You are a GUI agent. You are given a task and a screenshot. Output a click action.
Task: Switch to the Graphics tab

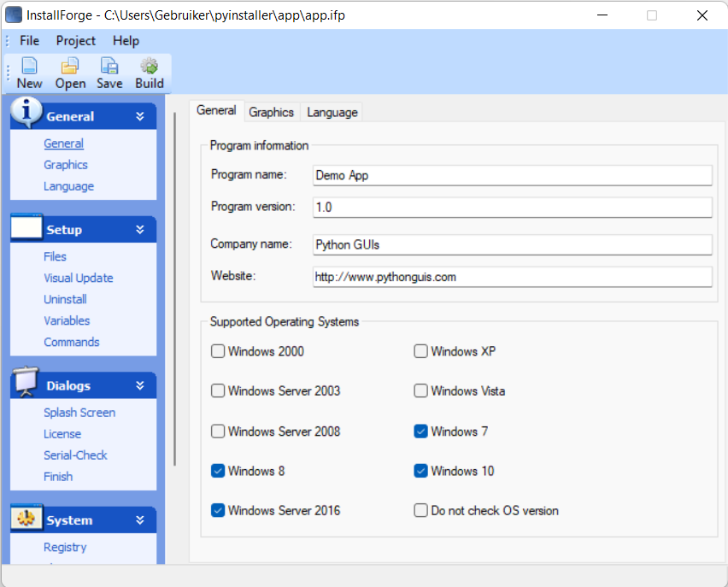(271, 113)
